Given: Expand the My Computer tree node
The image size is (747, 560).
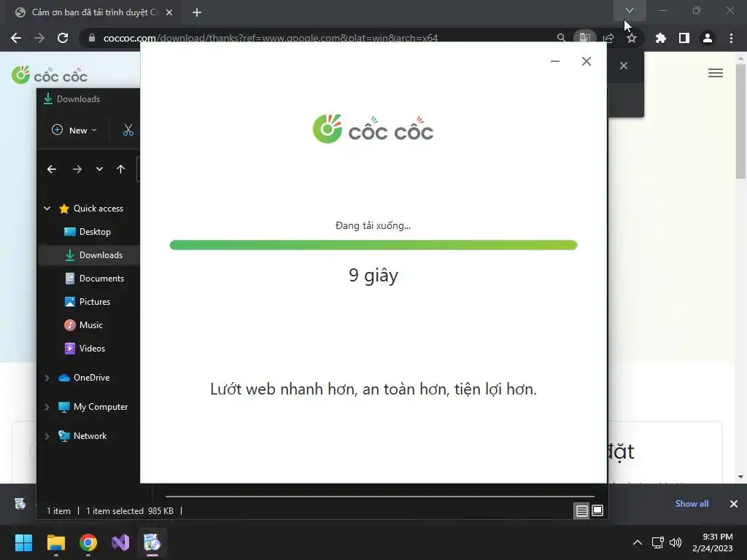Looking at the screenshot, I should 47,407.
